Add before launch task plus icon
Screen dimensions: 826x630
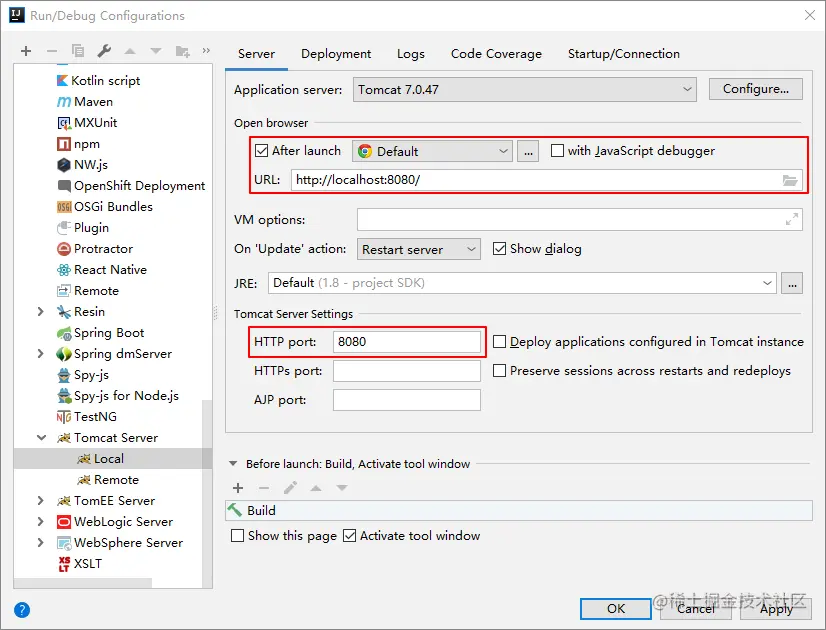(238, 488)
